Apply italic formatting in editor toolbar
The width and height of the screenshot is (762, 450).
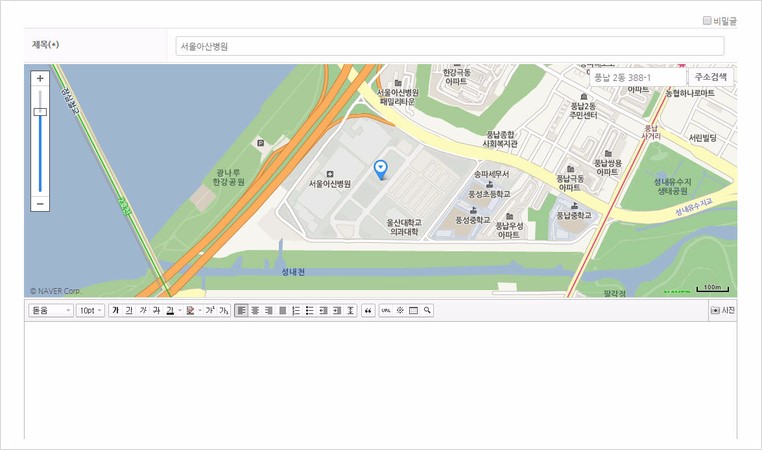pyautogui.click(x=143, y=311)
